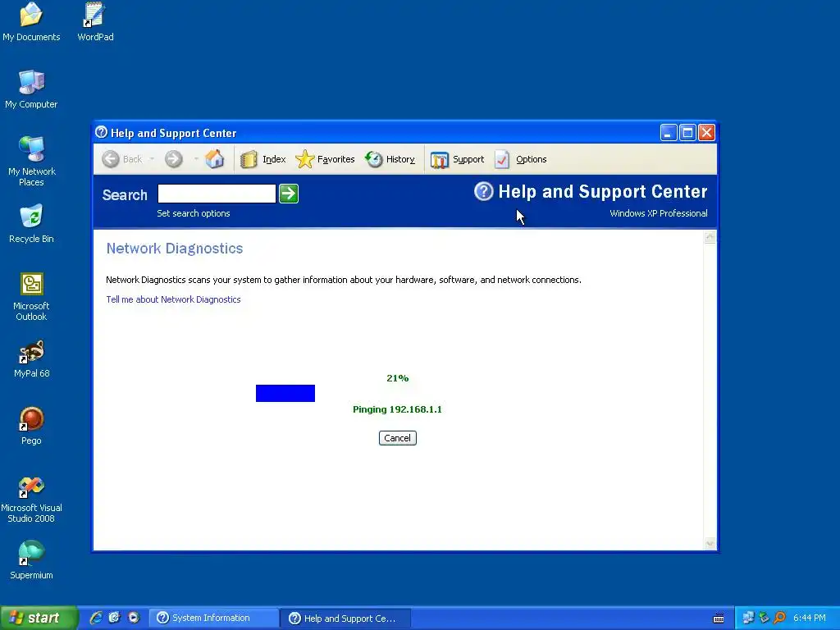Click the Safely Remove Hardware tray icon
The width and height of the screenshot is (840, 630).
tap(764, 619)
